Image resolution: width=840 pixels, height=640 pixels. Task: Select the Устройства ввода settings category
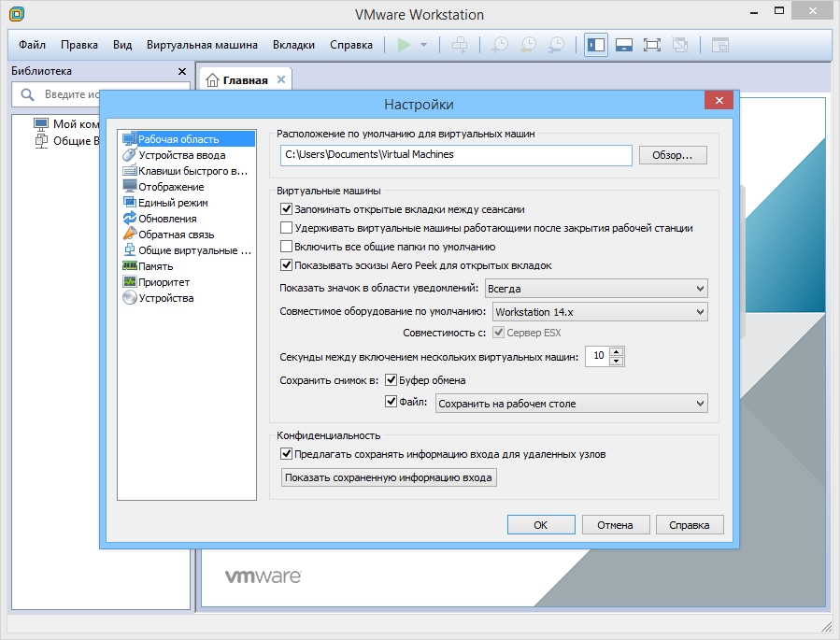click(x=181, y=155)
